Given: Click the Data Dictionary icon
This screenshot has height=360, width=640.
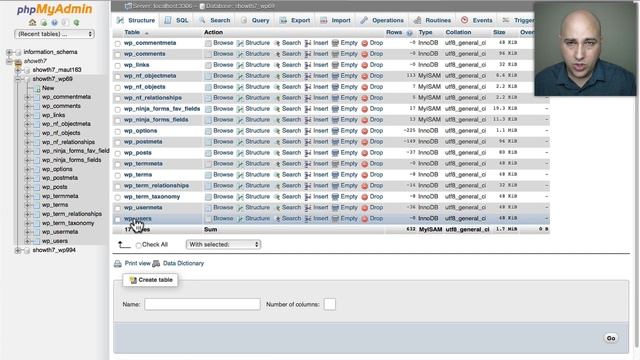Looking at the screenshot, I should (x=156, y=264).
